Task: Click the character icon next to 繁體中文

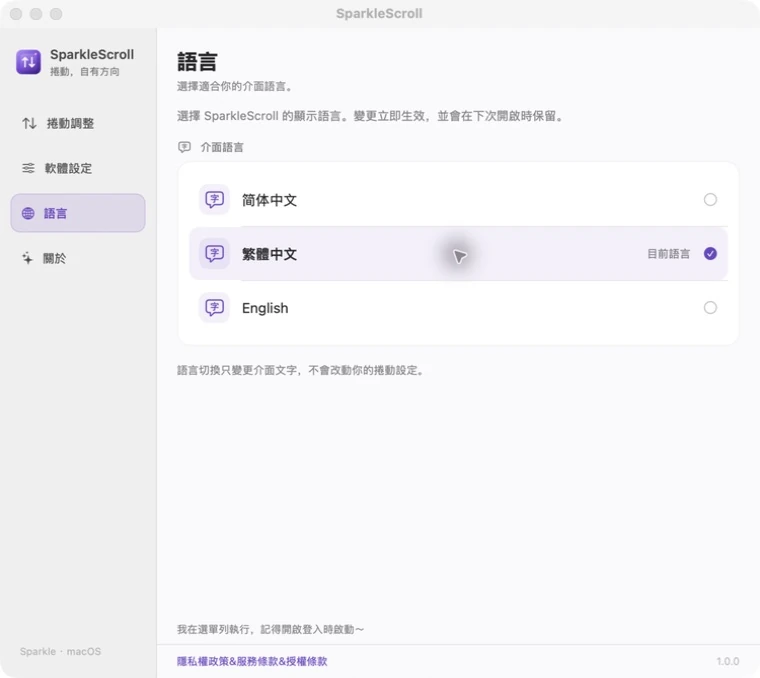Action: click(x=214, y=253)
